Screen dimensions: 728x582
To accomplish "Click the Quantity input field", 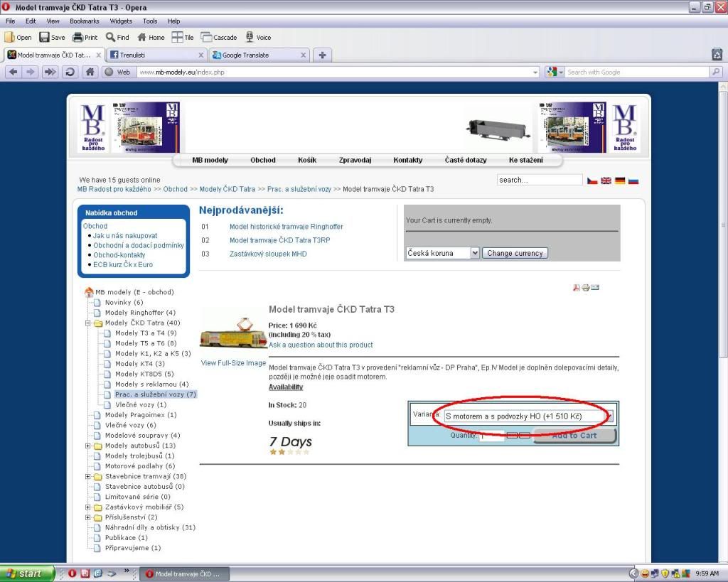I will click(492, 436).
